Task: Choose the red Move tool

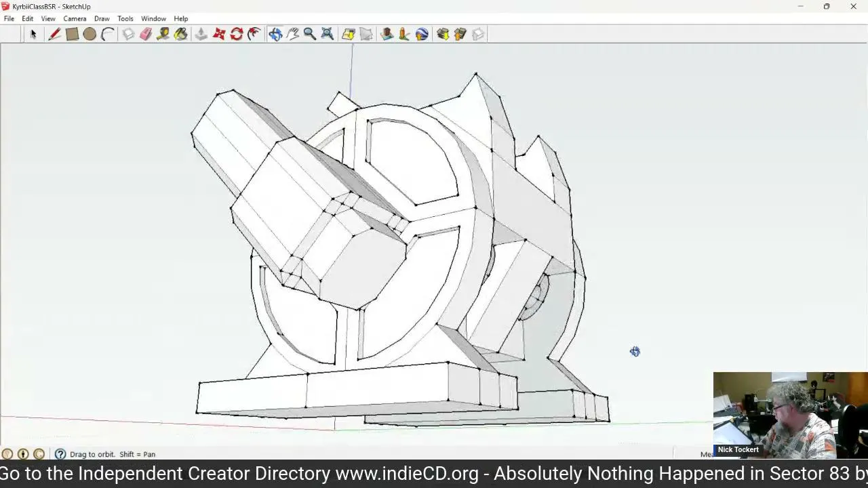Action: click(219, 34)
